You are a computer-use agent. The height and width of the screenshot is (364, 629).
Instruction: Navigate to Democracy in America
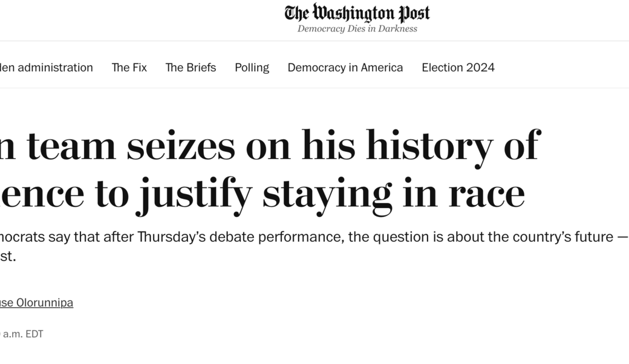[345, 68]
